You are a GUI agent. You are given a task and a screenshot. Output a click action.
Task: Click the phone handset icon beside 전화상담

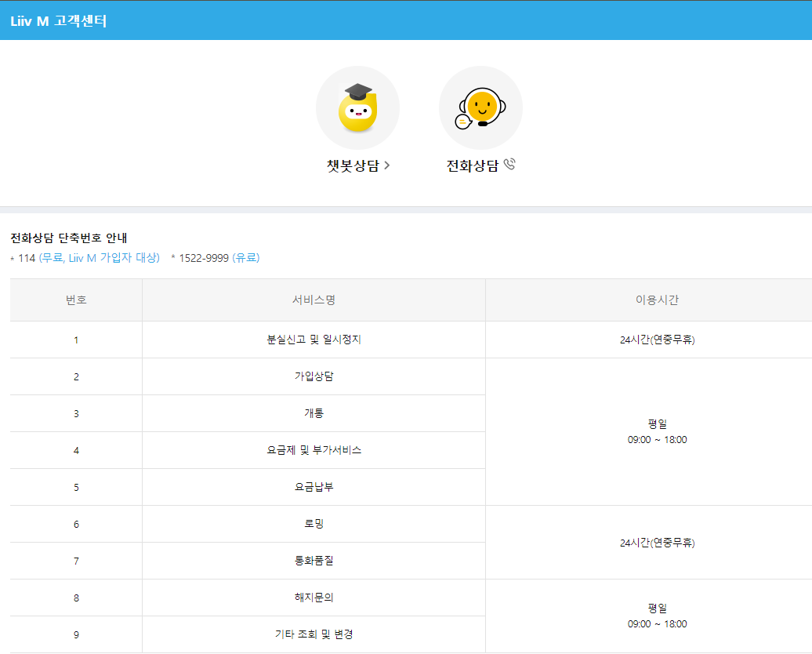(509, 164)
